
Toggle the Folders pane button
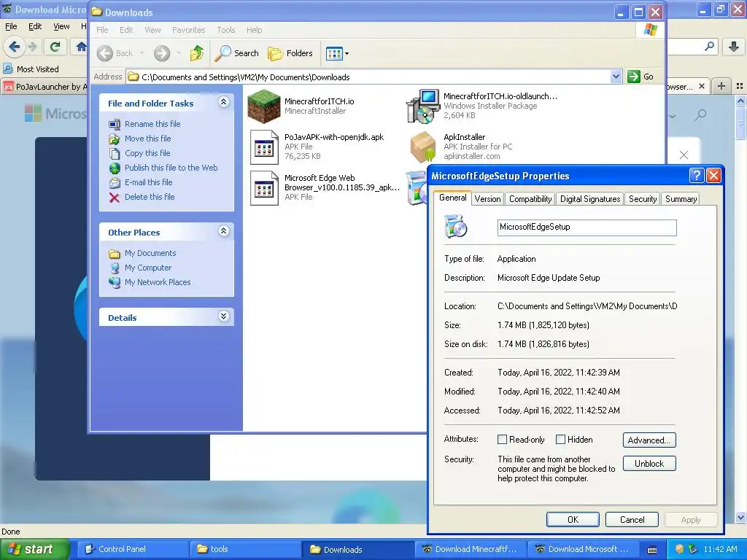290,53
